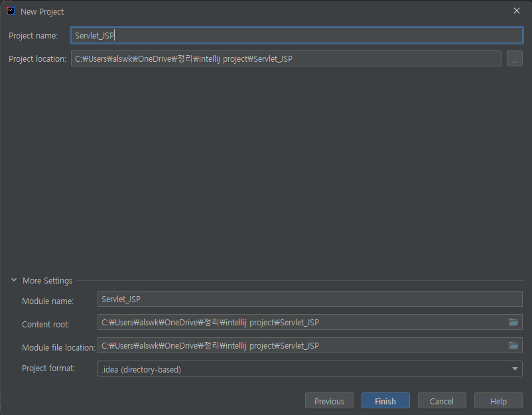Click the New Project title text
This screenshot has height=415, width=532.
click(42, 11)
